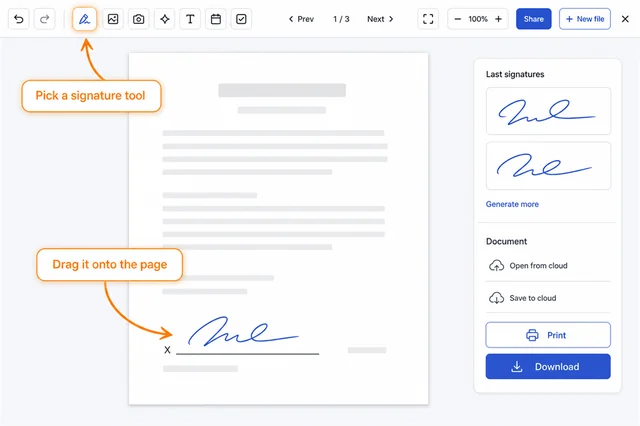Click the 1 / 3 page indicator

pos(341,19)
